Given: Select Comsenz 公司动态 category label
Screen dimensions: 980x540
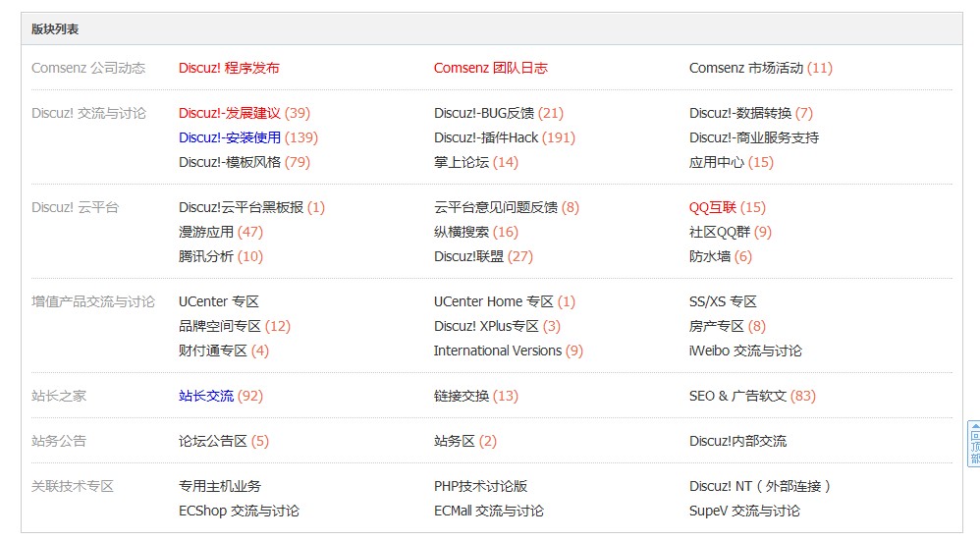Looking at the screenshot, I should tap(88, 68).
